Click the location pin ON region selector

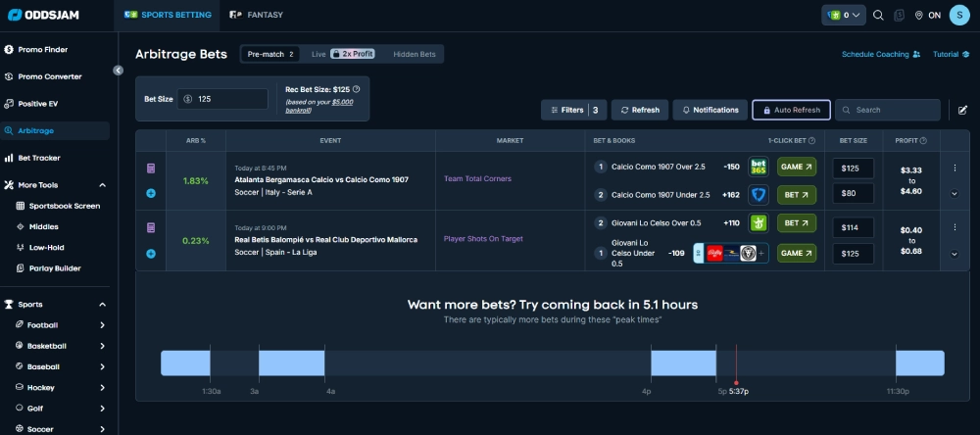coord(927,15)
